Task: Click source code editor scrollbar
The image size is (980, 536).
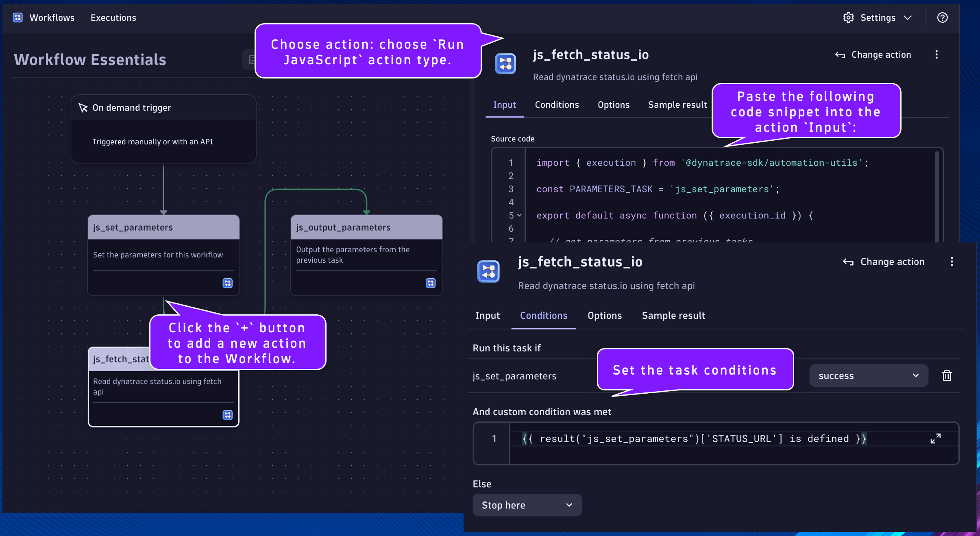Action: [937, 196]
